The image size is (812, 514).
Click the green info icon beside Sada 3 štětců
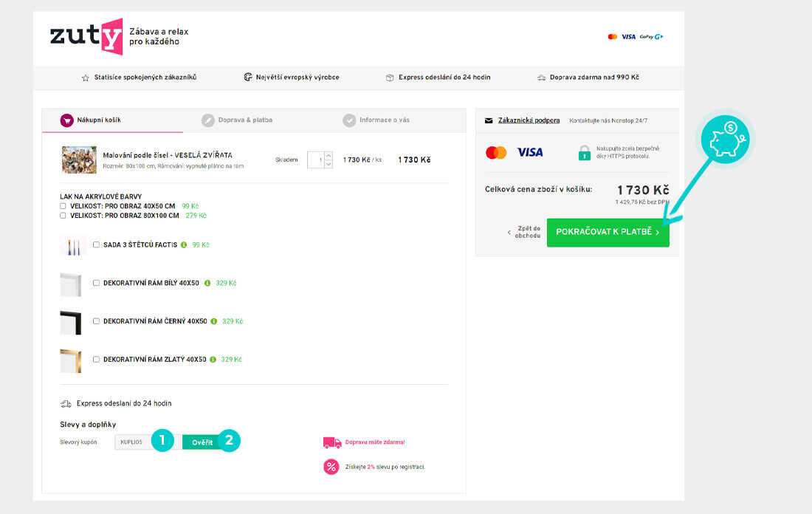(x=184, y=244)
